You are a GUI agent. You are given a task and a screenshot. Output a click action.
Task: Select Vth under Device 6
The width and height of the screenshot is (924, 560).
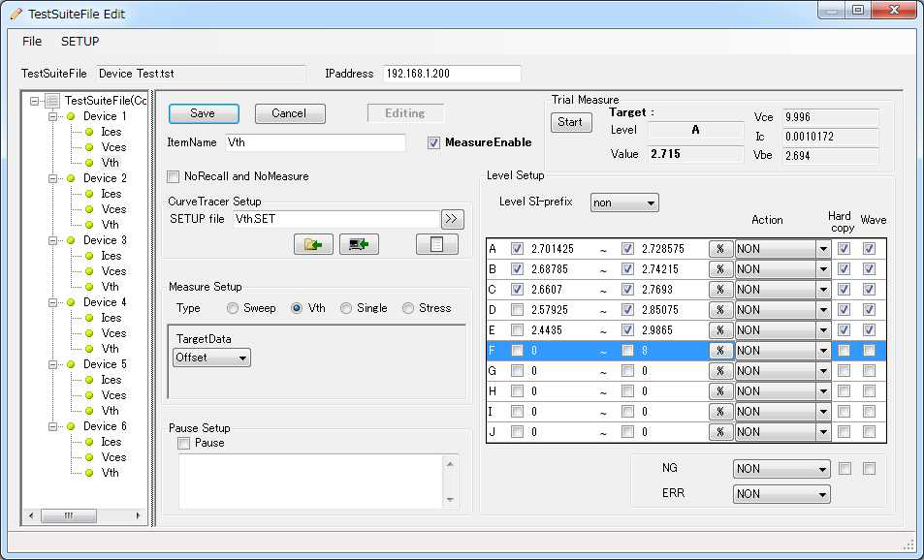click(x=111, y=473)
